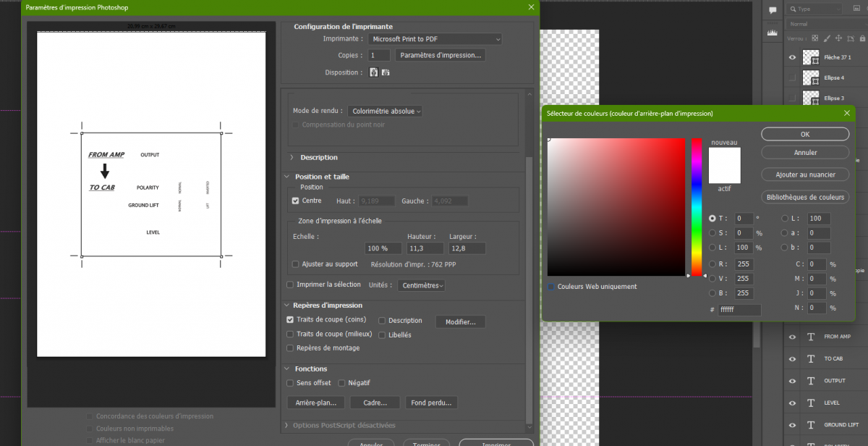Open the Histogram panel icon
Viewport: 868px width, 446px height.
click(x=773, y=33)
